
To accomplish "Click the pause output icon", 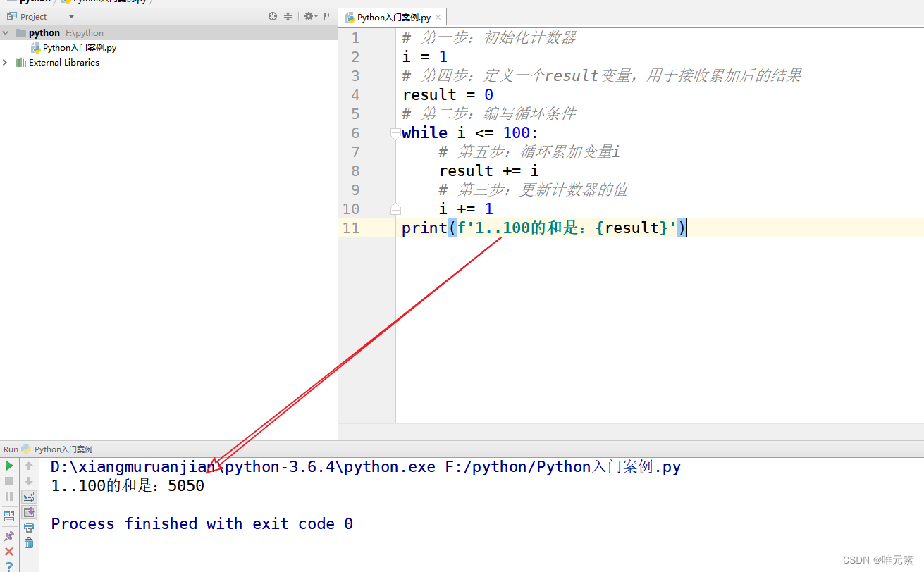I will [9, 497].
